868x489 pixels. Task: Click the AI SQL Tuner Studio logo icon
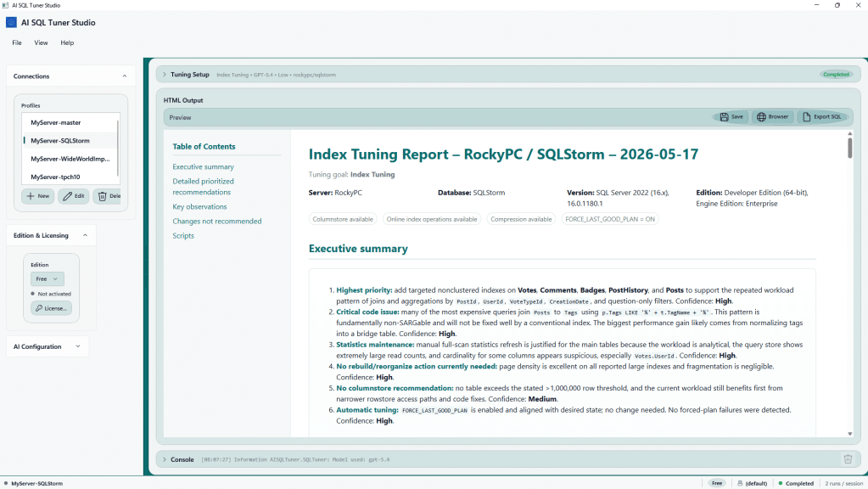pyautogui.click(x=11, y=23)
